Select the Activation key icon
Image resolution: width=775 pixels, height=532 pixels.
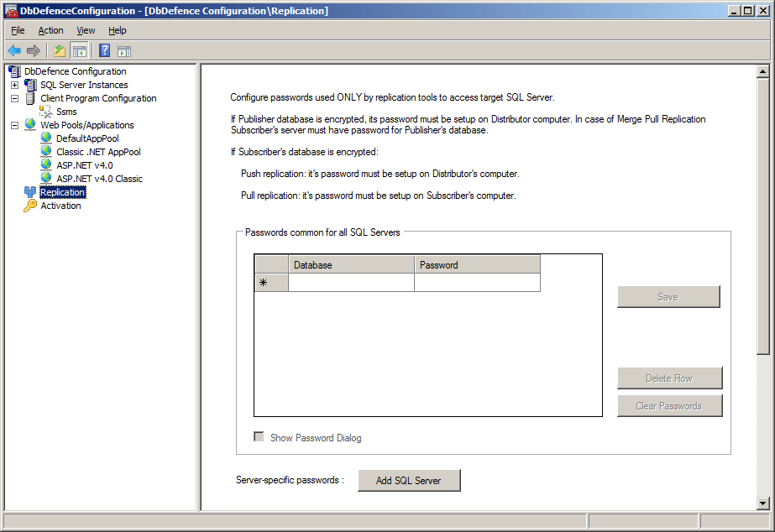point(30,206)
